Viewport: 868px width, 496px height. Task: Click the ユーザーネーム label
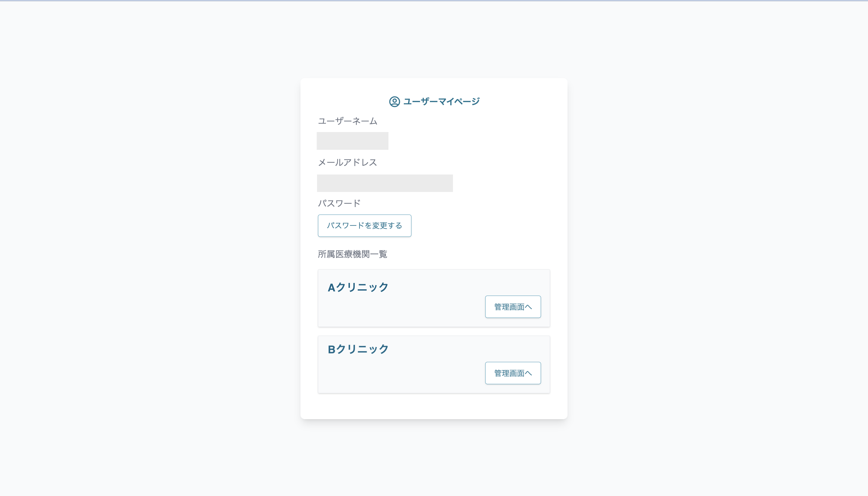coord(348,121)
